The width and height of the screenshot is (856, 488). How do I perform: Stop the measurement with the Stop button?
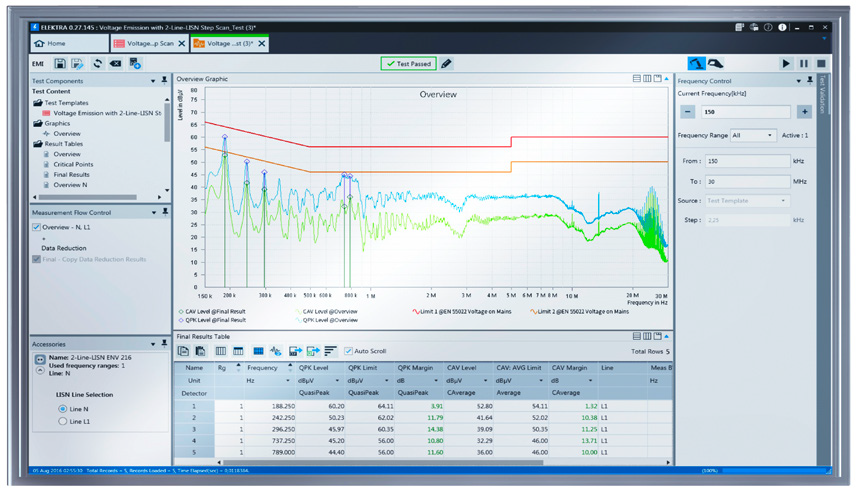[x=821, y=64]
